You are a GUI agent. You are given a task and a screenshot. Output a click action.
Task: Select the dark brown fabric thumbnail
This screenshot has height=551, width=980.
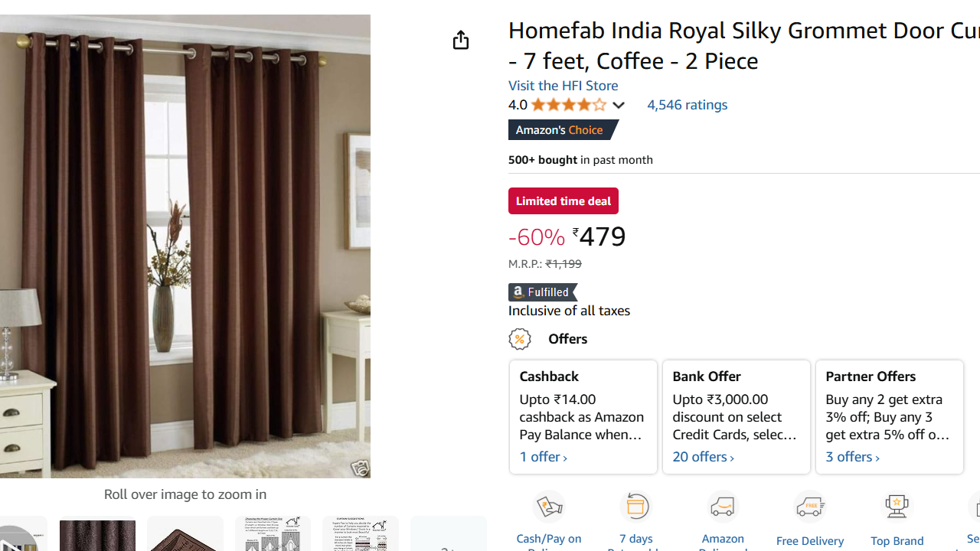coord(97,534)
